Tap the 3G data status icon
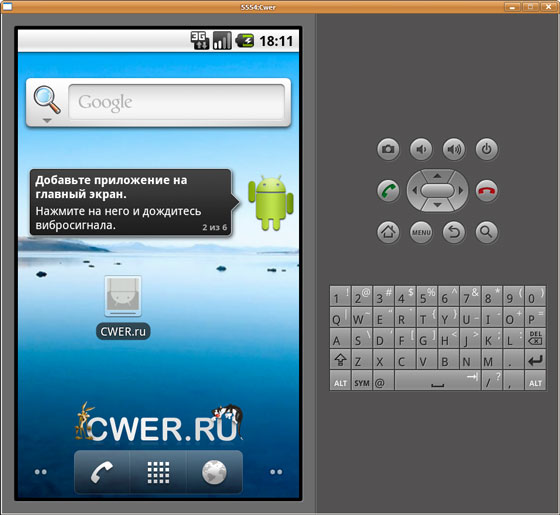 pyautogui.click(x=200, y=40)
